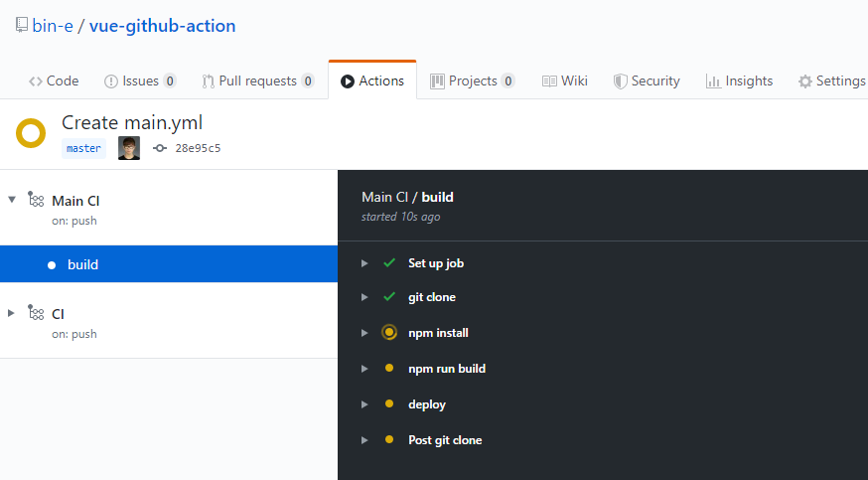Expand the CI workflow arrow

pos(11,313)
